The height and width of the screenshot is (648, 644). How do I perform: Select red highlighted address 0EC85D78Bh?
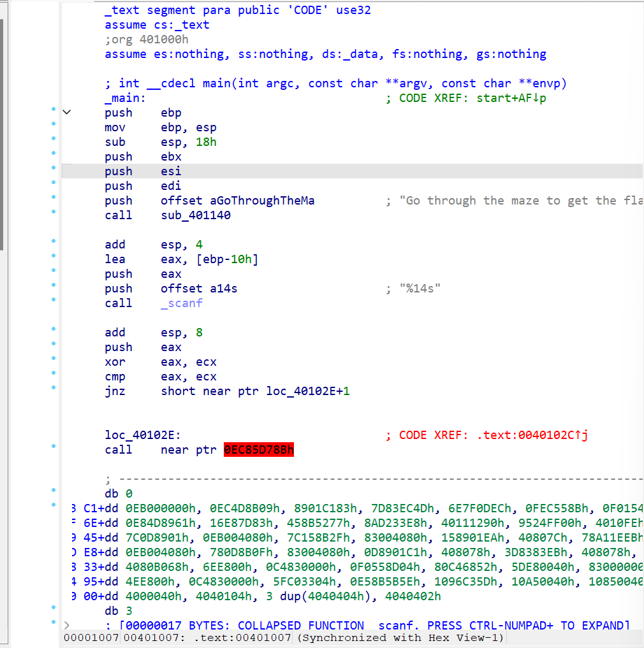[x=259, y=450]
